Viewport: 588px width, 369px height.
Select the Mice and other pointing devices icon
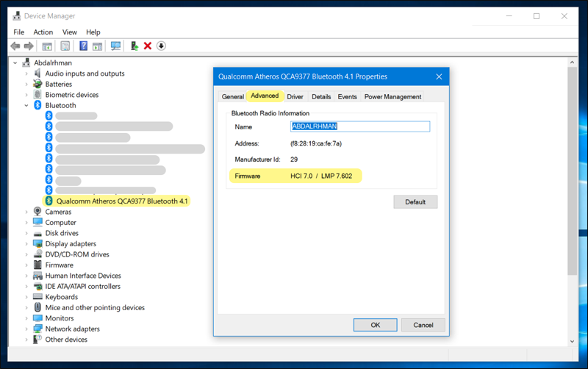pos(37,307)
